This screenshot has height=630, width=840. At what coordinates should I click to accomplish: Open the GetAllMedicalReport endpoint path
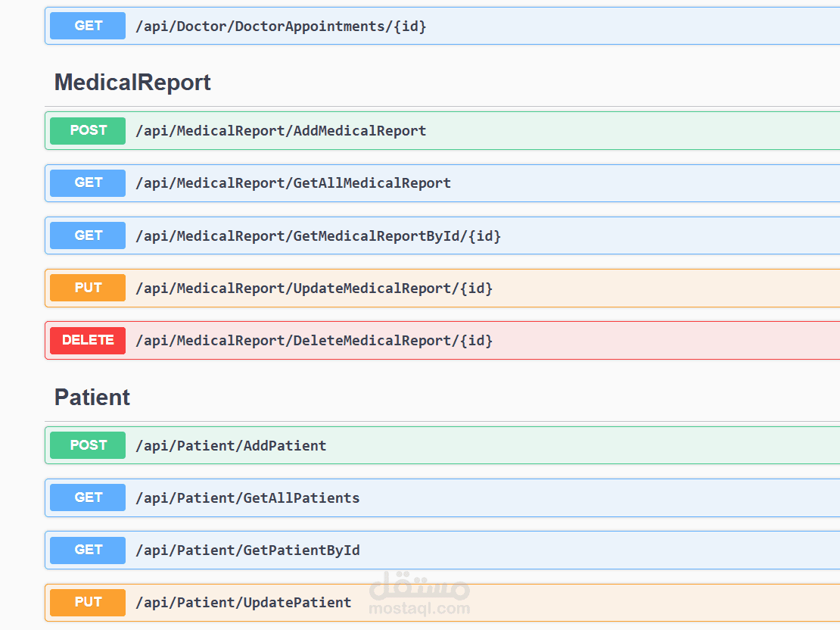tap(293, 183)
